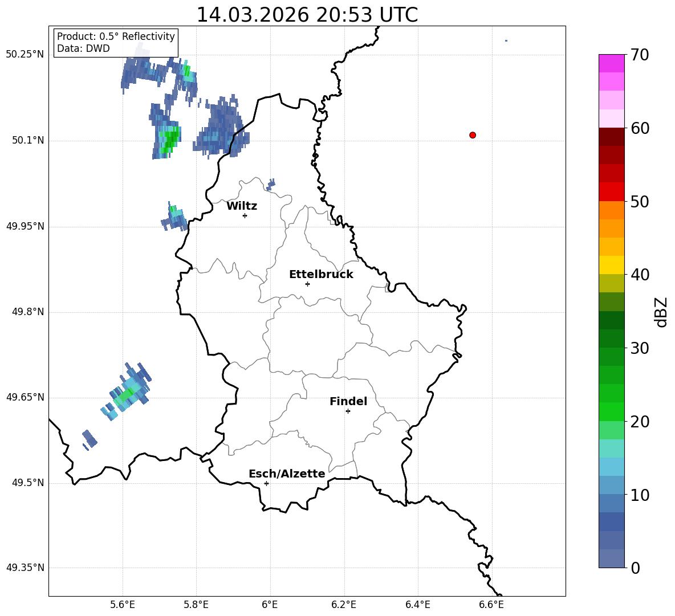
Task: Click the 6°E longitude label
Action: point(270,605)
